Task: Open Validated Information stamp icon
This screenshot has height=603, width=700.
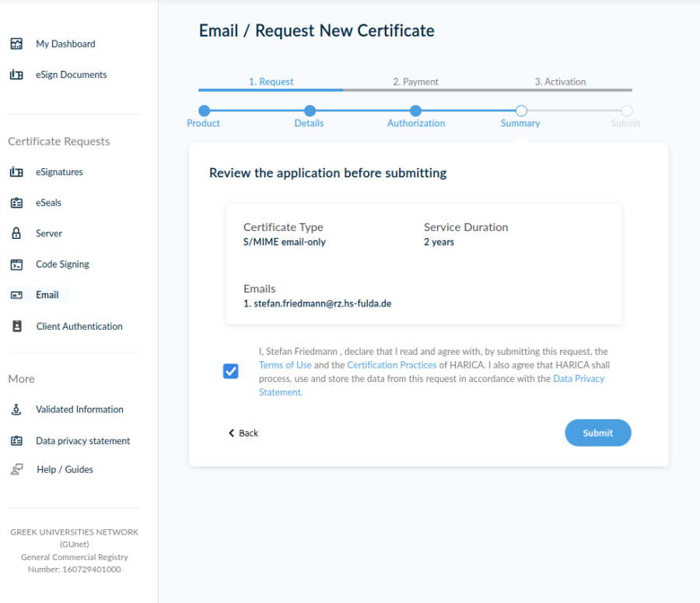Action: pos(16,410)
